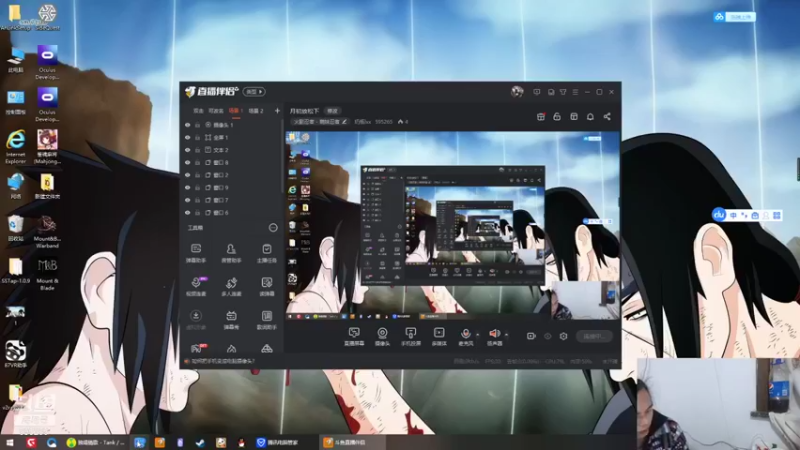Select the 全屏 1 layer row
800x450 pixels.
(232, 138)
